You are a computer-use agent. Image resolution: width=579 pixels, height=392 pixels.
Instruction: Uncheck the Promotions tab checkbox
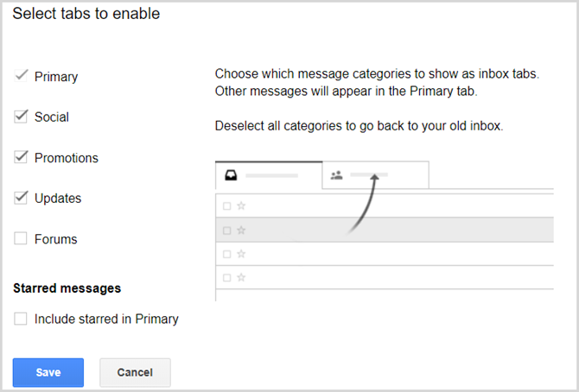tap(21, 157)
